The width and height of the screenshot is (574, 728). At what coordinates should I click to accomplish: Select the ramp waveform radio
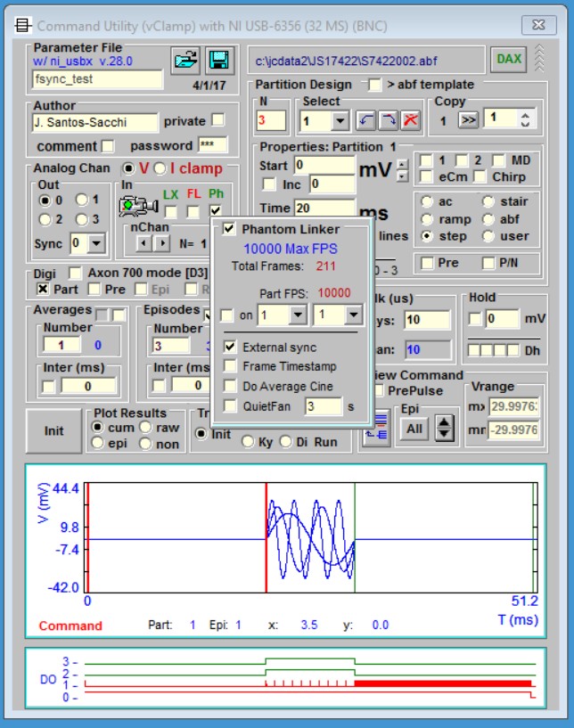coord(426,219)
